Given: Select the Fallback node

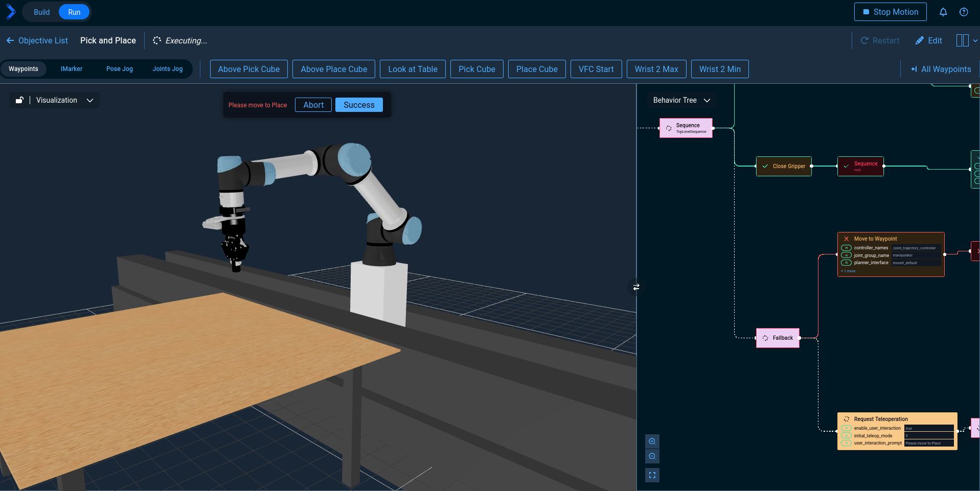Looking at the screenshot, I should (778, 338).
